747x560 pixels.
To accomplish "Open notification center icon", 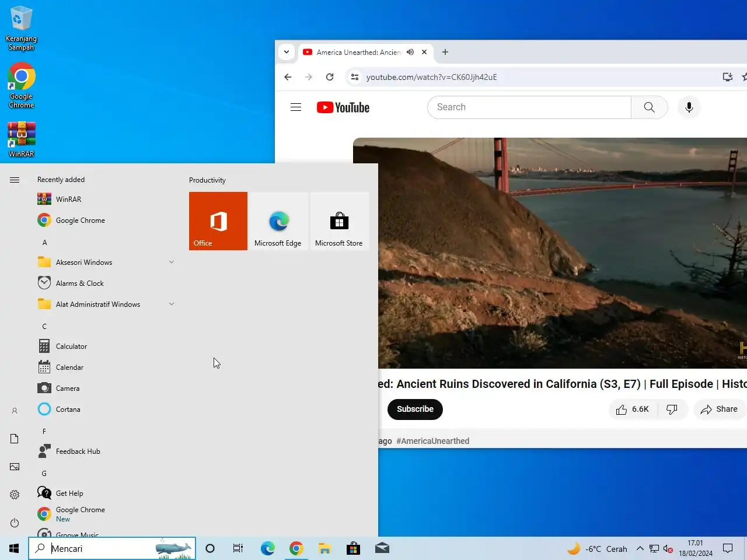I will tap(728, 548).
